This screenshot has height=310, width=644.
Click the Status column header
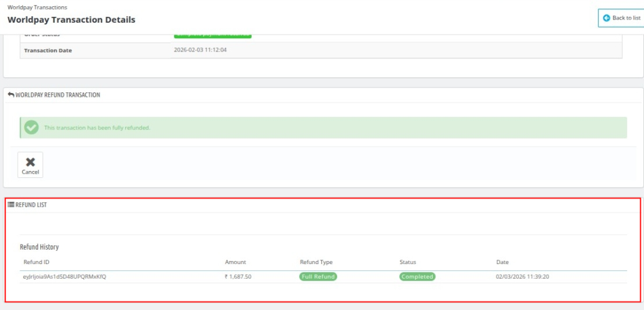(408, 262)
